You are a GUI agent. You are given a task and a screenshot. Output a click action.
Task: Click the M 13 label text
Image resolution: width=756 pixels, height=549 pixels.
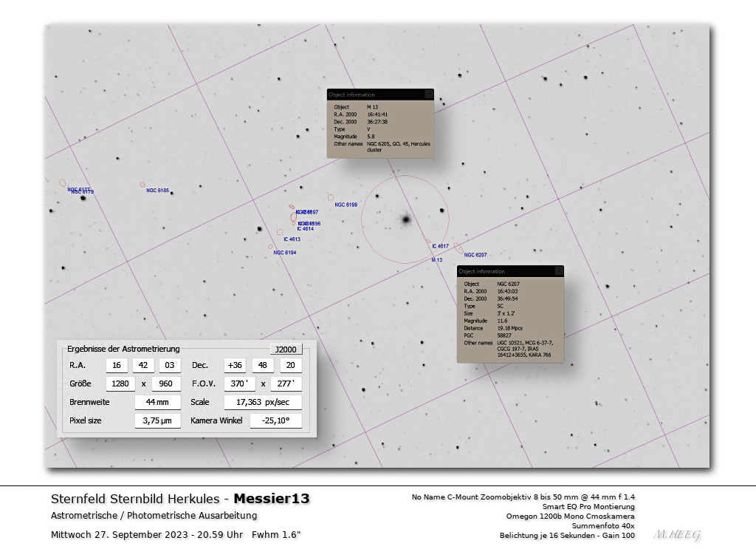(x=436, y=260)
